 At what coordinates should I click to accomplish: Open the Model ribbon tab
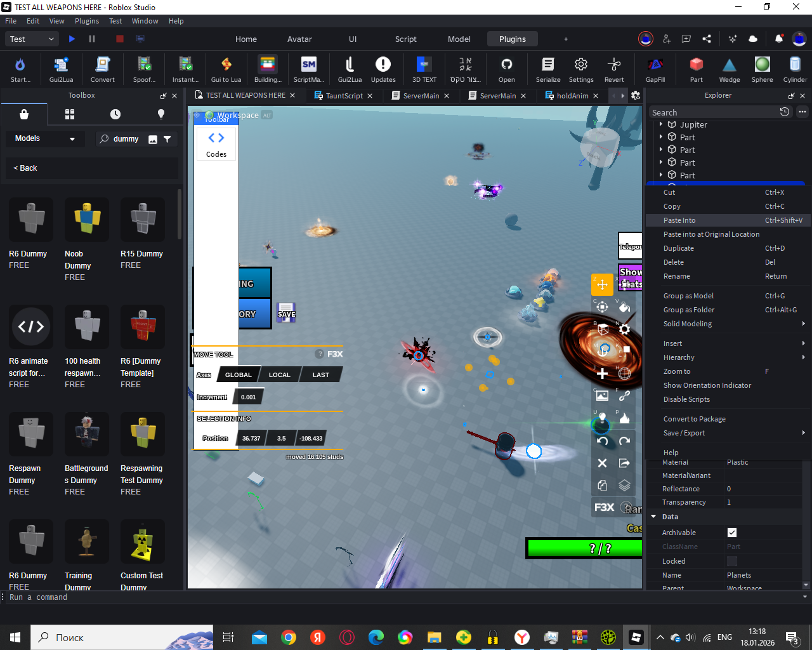[x=459, y=39]
